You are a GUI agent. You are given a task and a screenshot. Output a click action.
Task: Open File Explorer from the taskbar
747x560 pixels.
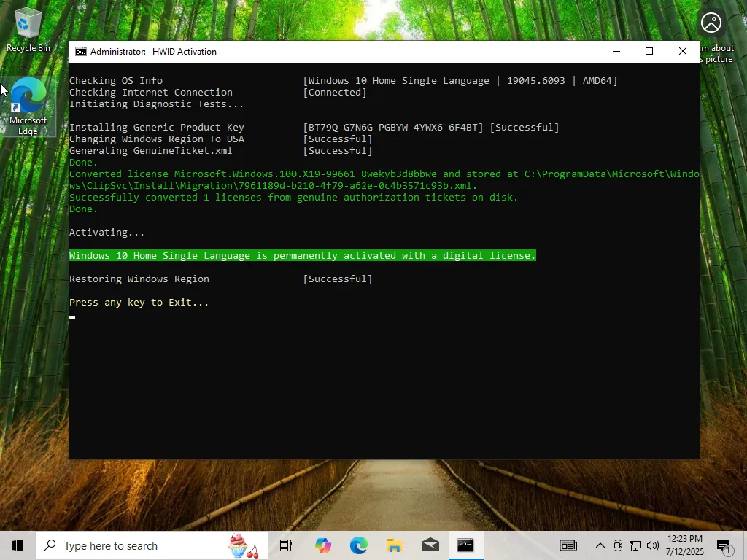pos(395,545)
